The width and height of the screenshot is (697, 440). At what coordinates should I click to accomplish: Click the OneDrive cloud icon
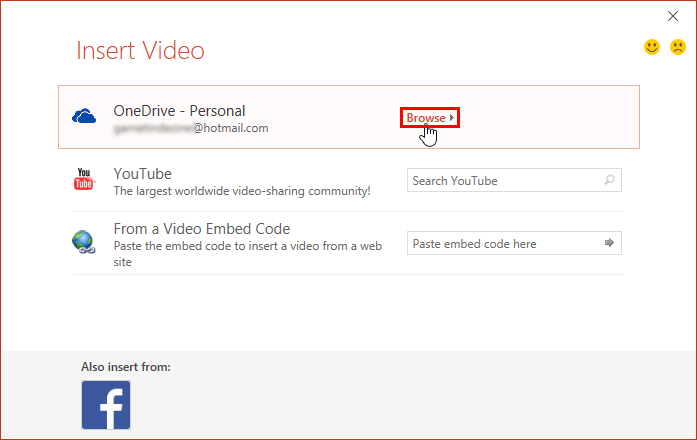(x=84, y=116)
